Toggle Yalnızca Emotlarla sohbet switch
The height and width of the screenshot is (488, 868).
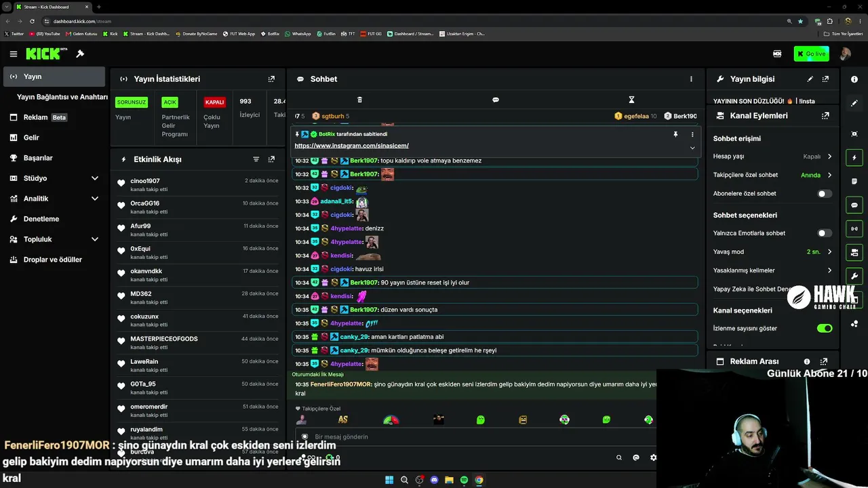point(824,233)
